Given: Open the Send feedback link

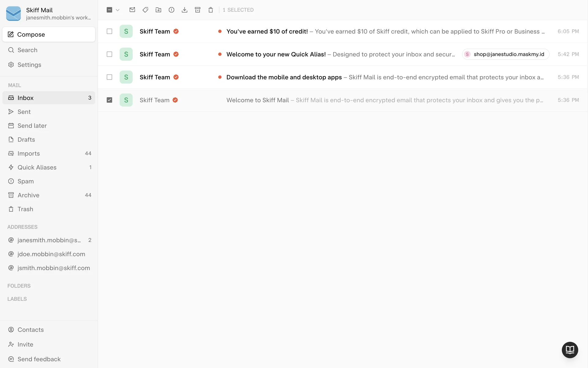Looking at the screenshot, I should [39, 359].
